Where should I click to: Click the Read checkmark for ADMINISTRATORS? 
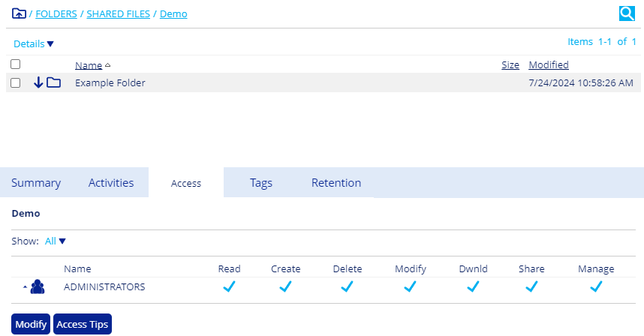pyautogui.click(x=229, y=286)
